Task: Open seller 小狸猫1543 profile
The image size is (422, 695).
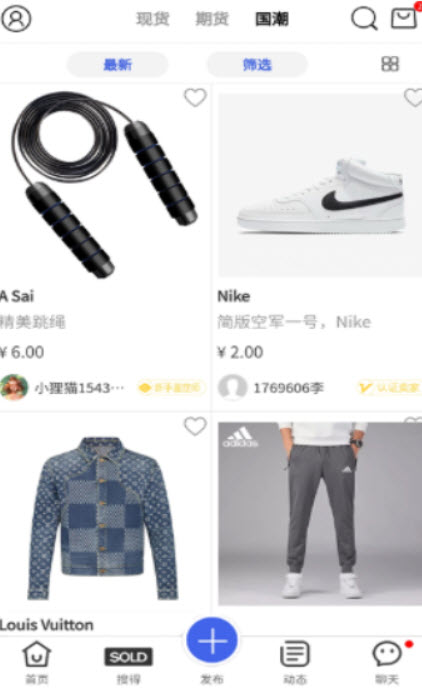Action: pyautogui.click(x=62, y=388)
